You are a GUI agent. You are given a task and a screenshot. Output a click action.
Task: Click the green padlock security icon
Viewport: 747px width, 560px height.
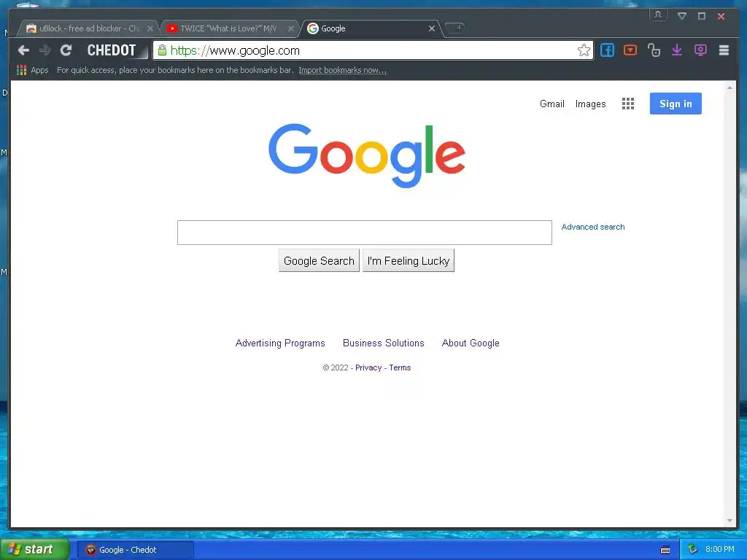[x=162, y=50]
